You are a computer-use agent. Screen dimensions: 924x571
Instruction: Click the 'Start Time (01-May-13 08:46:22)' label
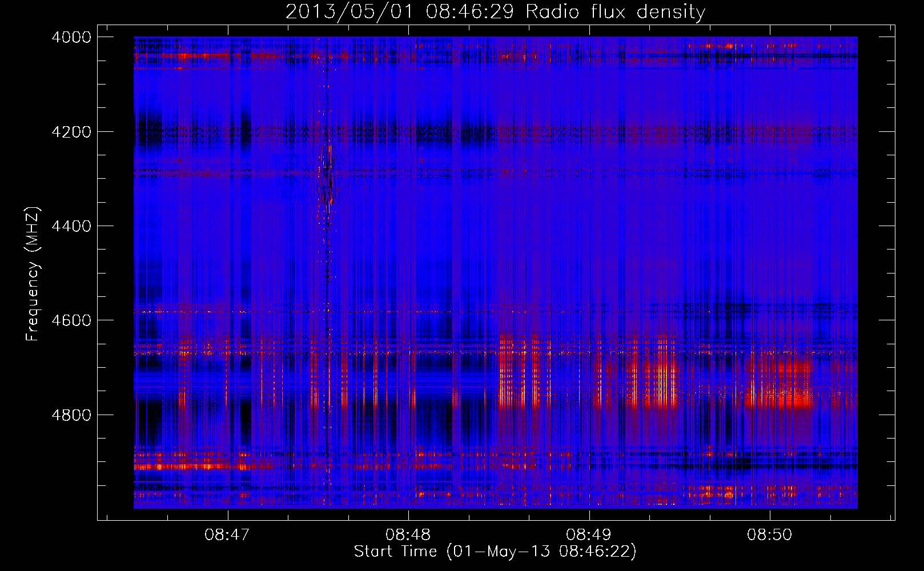pyautogui.click(x=495, y=552)
